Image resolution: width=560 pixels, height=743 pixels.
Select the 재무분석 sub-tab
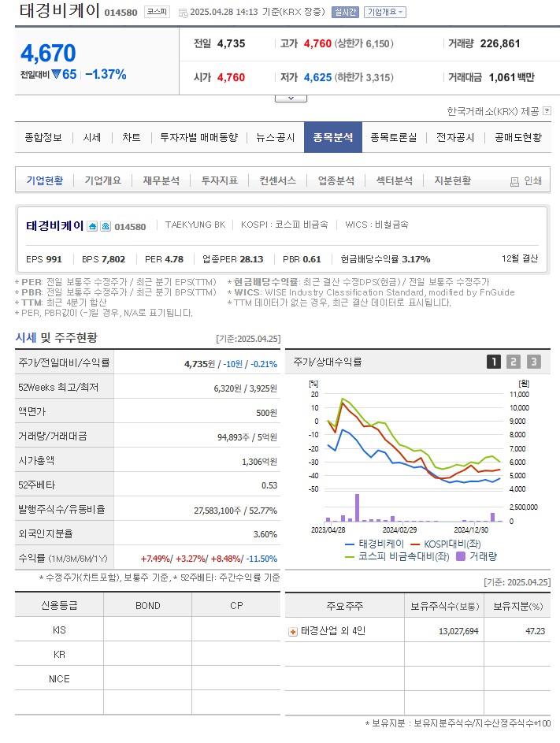point(161,180)
